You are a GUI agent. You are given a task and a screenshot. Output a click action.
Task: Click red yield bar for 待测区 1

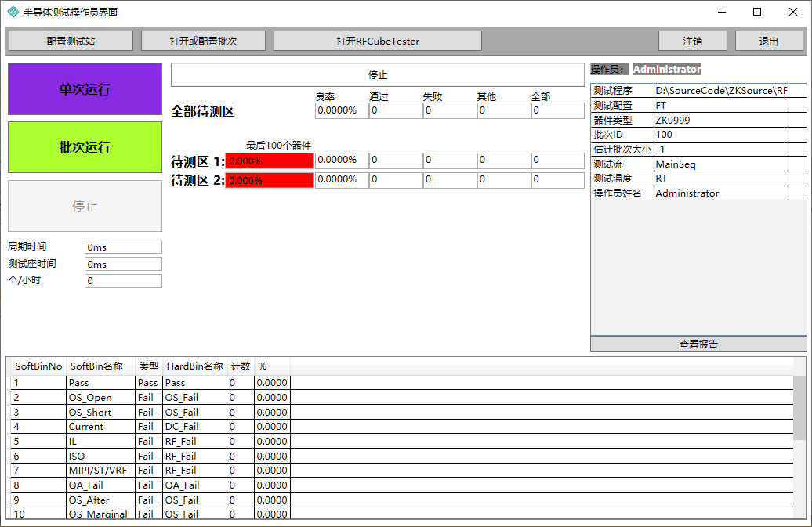(x=270, y=161)
